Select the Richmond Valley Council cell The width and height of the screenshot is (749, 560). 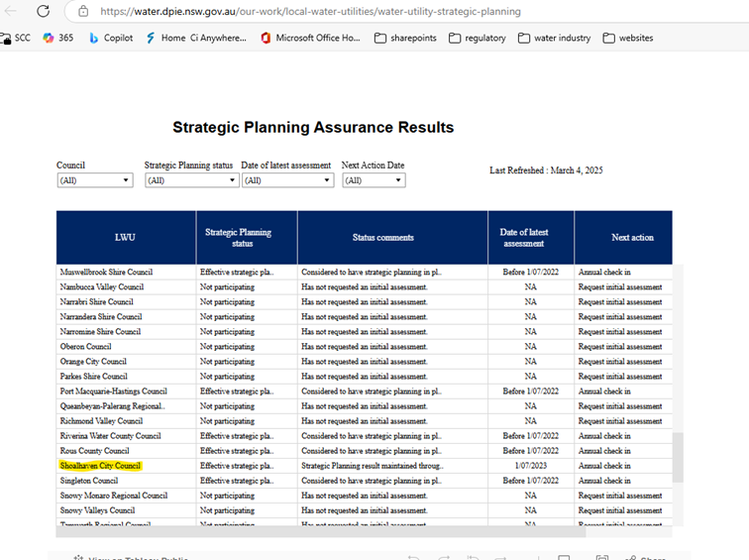click(126, 421)
